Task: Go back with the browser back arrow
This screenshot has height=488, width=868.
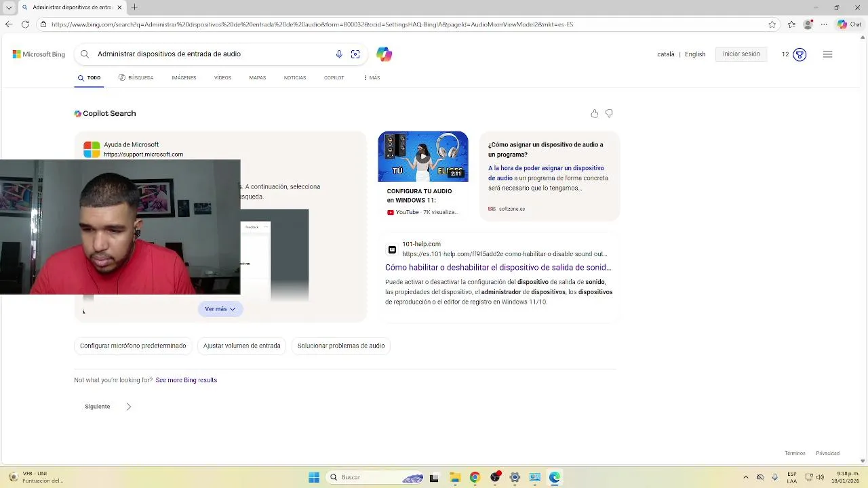Action: tap(8, 24)
